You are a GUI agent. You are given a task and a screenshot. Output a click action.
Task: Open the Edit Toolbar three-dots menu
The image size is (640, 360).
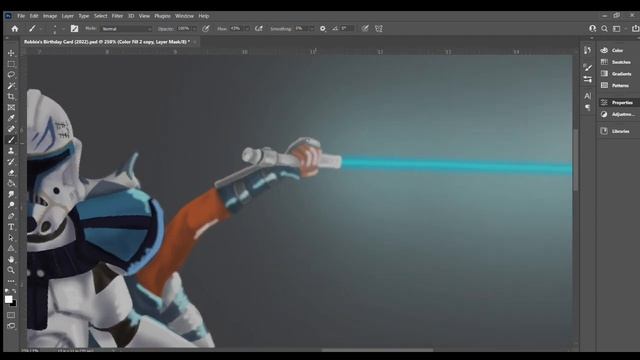[x=11, y=281]
